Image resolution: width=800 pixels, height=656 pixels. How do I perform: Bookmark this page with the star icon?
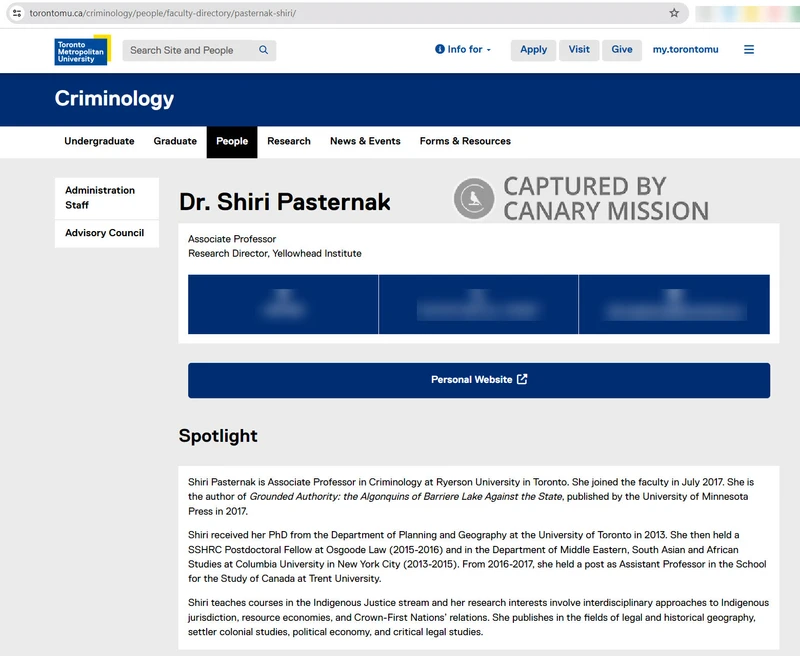[x=674, y=13]
